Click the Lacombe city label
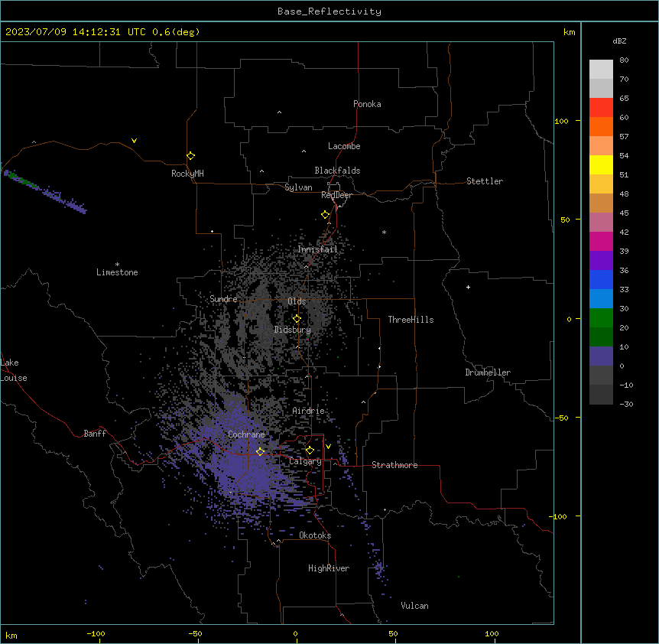Viewport: 659px width, 644px height. click(x=344, y=146)
